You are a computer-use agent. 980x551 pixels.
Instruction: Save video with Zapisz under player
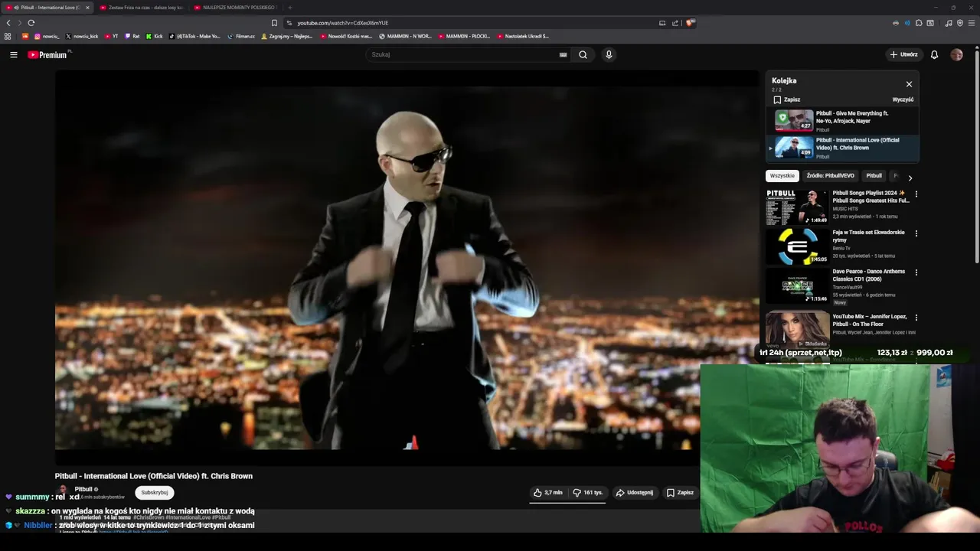(680, 493)
